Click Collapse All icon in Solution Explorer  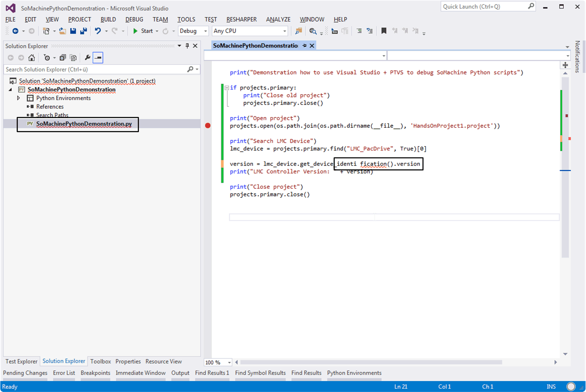[x=63, y=58]
